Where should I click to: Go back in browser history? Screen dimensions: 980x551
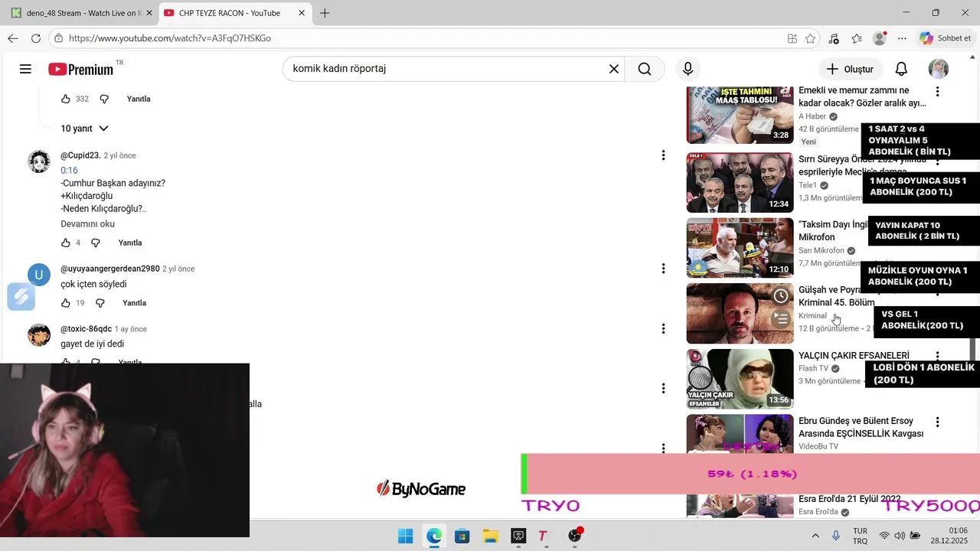pos(13,38)
